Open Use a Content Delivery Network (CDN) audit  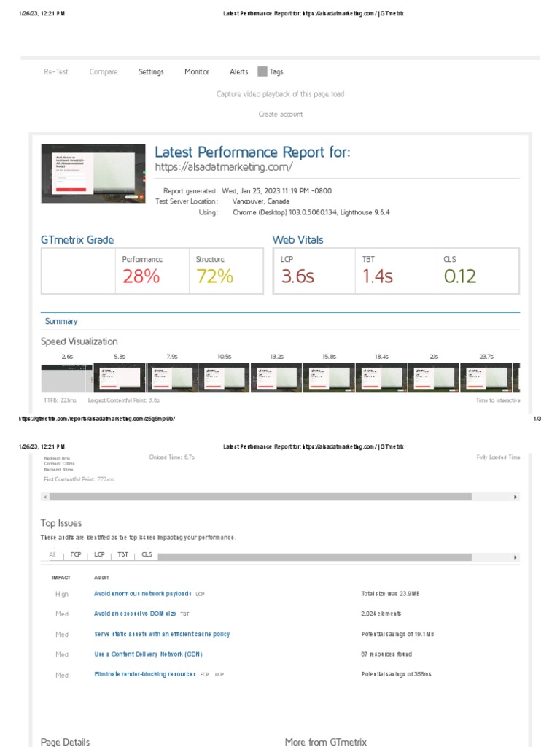pyautogui.click(x=148, y=654)
